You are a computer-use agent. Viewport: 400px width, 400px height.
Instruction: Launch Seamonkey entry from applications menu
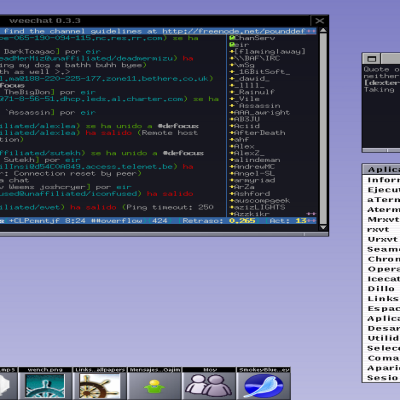coord(382,249)
